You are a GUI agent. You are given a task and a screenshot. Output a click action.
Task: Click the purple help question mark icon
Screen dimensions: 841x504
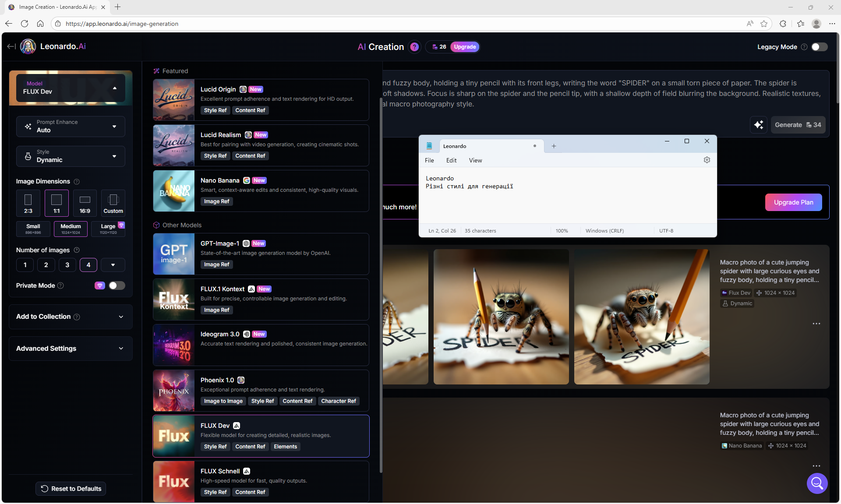pos(414,47)
